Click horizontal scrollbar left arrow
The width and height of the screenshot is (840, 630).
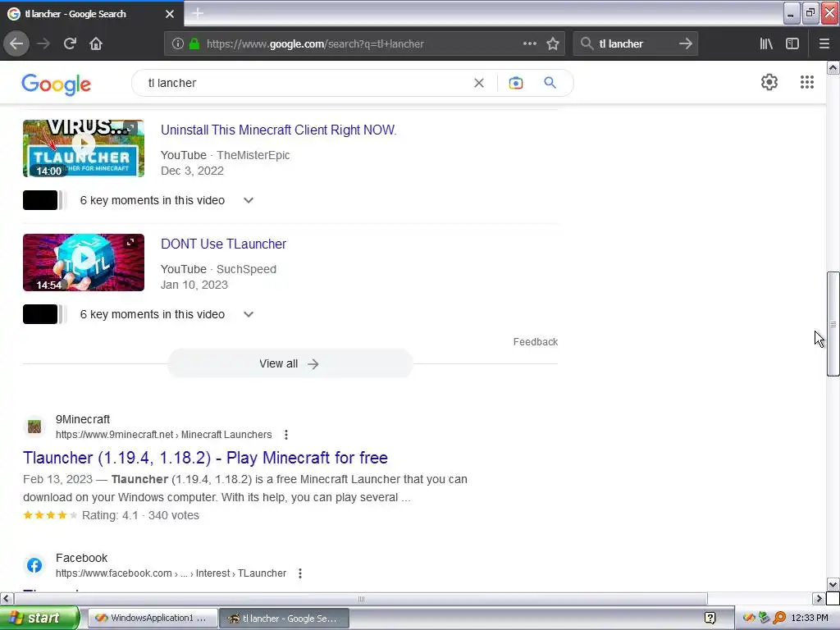(x=7, y=598)
